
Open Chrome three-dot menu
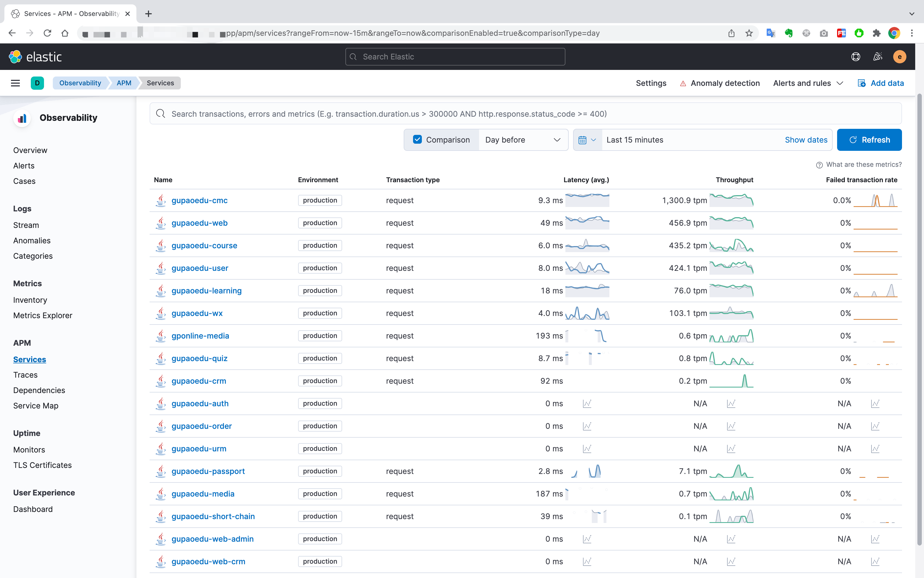(912, 33)
